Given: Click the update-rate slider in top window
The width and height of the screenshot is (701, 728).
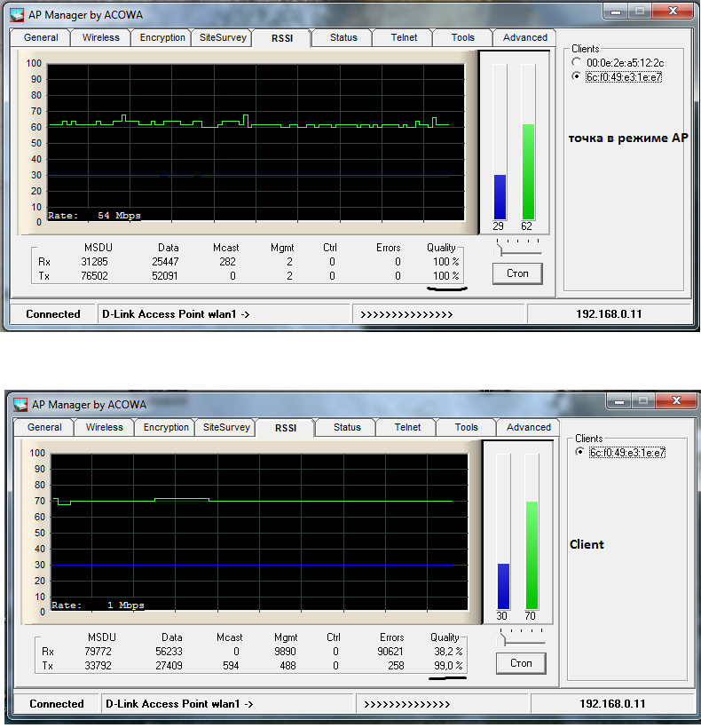Looking at the screenshot, I should 517,249.
